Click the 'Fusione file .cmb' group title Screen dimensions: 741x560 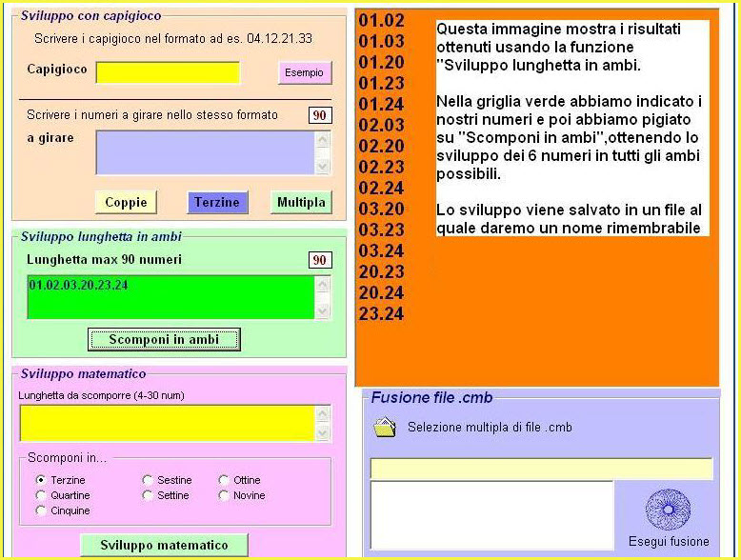click(x=432, y=397)
